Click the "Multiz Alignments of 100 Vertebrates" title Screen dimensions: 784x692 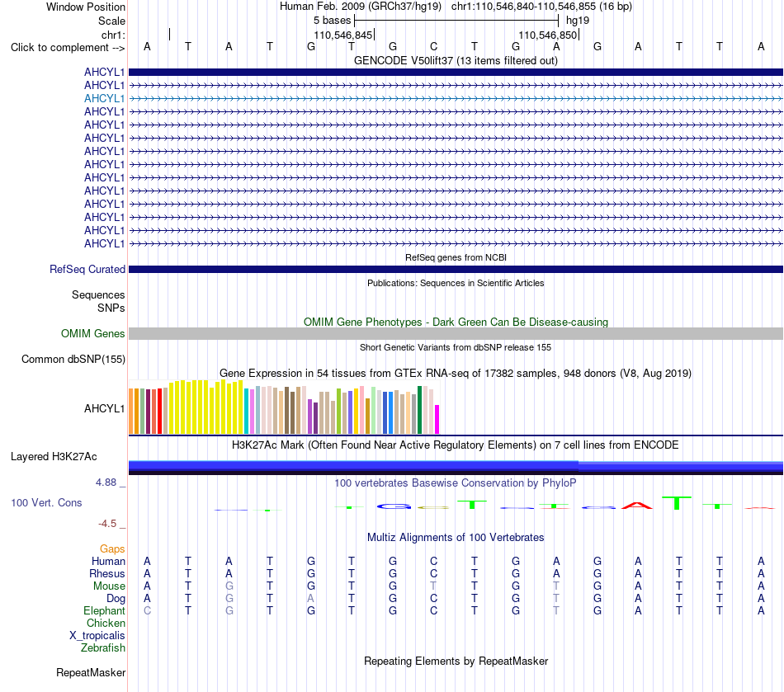coord(456,538)
